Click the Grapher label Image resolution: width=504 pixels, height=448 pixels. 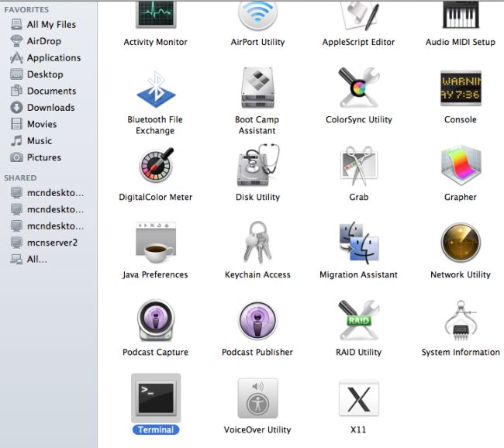461,197
